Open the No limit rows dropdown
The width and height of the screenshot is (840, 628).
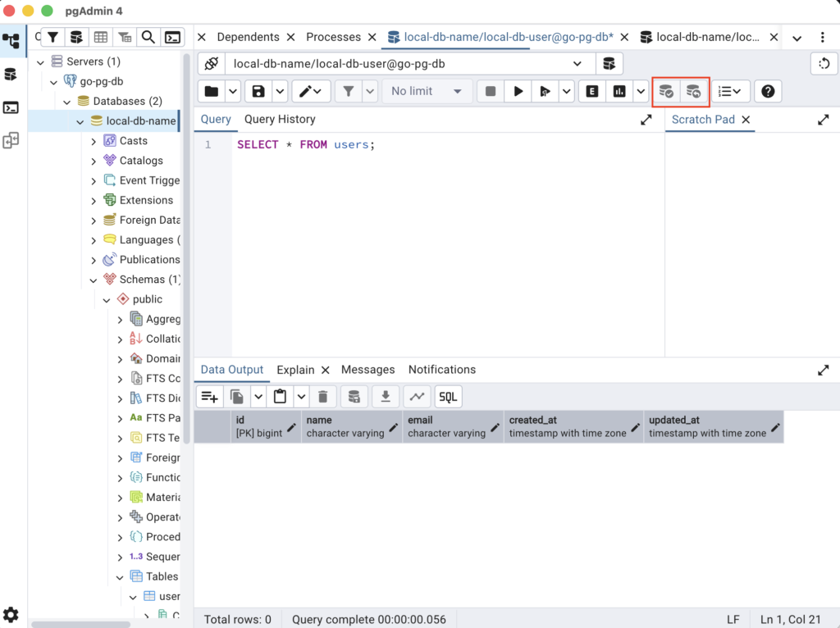coord(427,91)
